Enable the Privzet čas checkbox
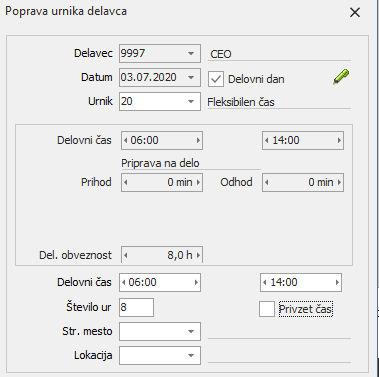The width and height of the screenshot is (379, 377). pyautogui.click(x=267, y=309)
